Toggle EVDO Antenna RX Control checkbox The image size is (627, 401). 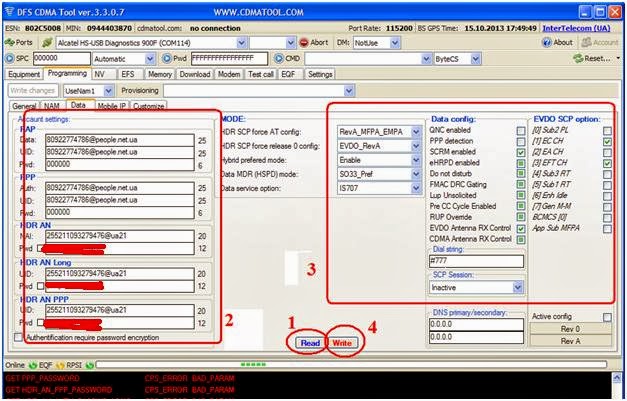[521, 229]
